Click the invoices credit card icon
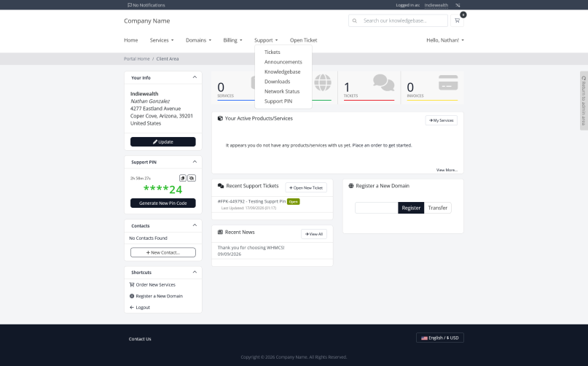Screen dimensions: 588x366 (448, 82)
